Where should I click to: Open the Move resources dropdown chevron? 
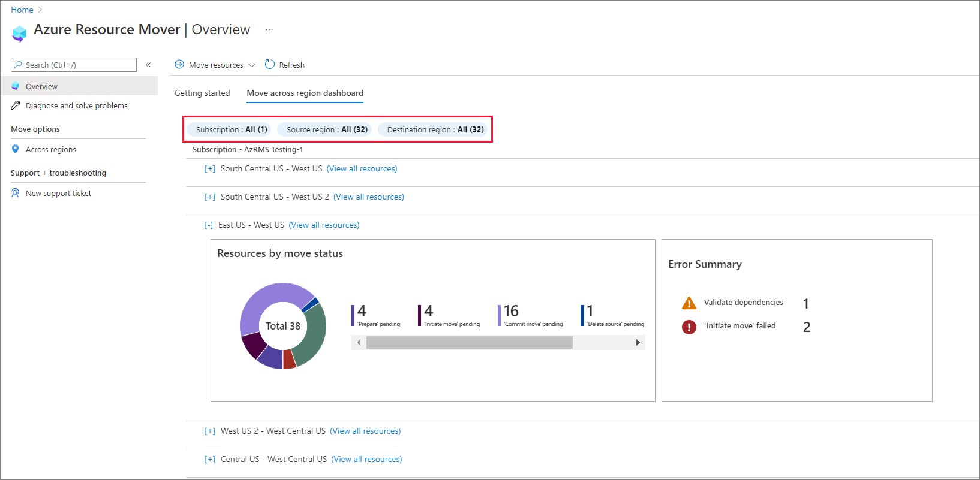coord(252,65)
